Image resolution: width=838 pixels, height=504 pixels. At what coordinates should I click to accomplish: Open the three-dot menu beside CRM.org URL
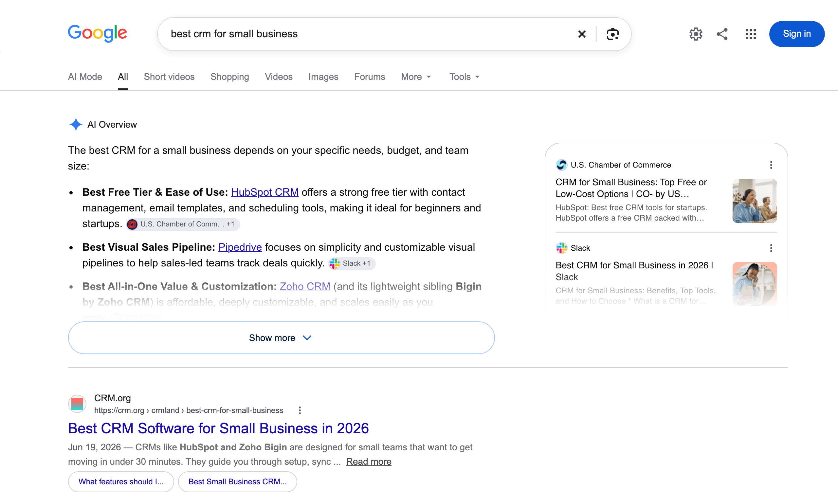(x=299, y=411)
